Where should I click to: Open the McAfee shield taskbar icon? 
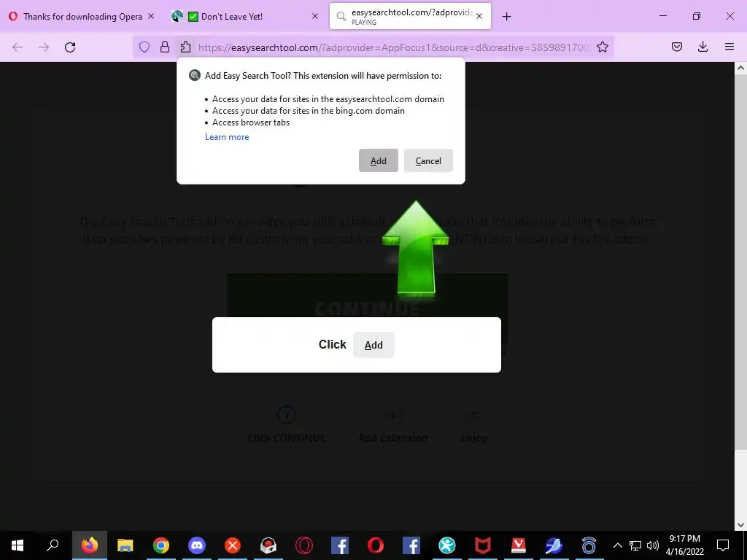pyautogui.click(x=483, y=545)
